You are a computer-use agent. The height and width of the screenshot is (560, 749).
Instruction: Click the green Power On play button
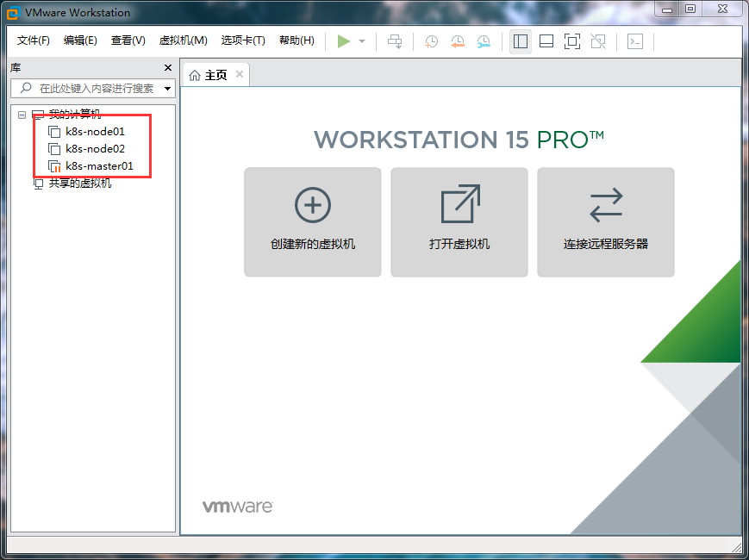coord(343,41)
